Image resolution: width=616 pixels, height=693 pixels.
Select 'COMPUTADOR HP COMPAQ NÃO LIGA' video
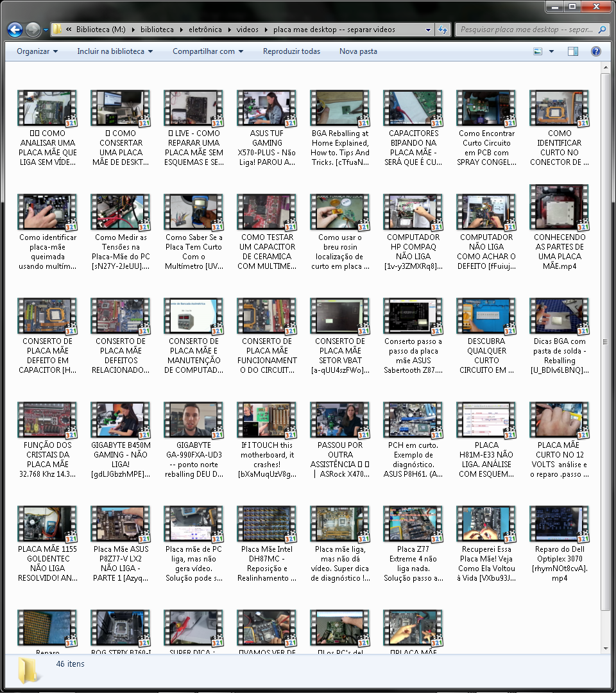(x=413, y=232)
